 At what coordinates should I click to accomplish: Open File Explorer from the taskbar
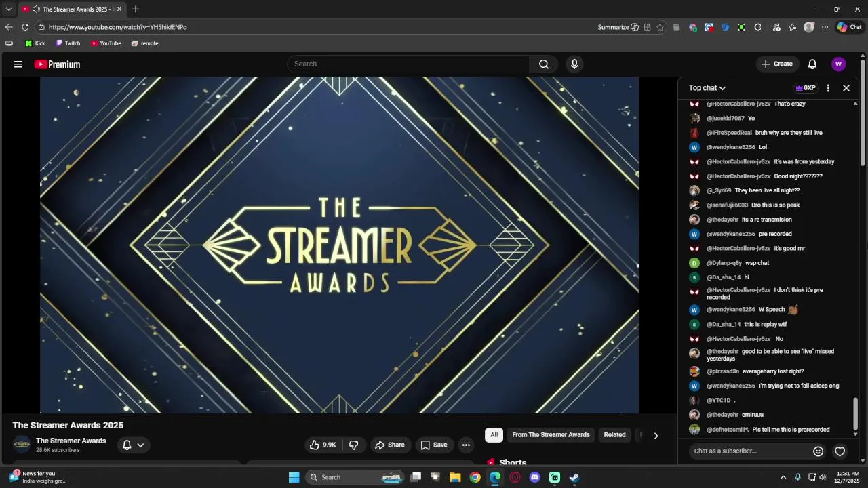point(455,477)
